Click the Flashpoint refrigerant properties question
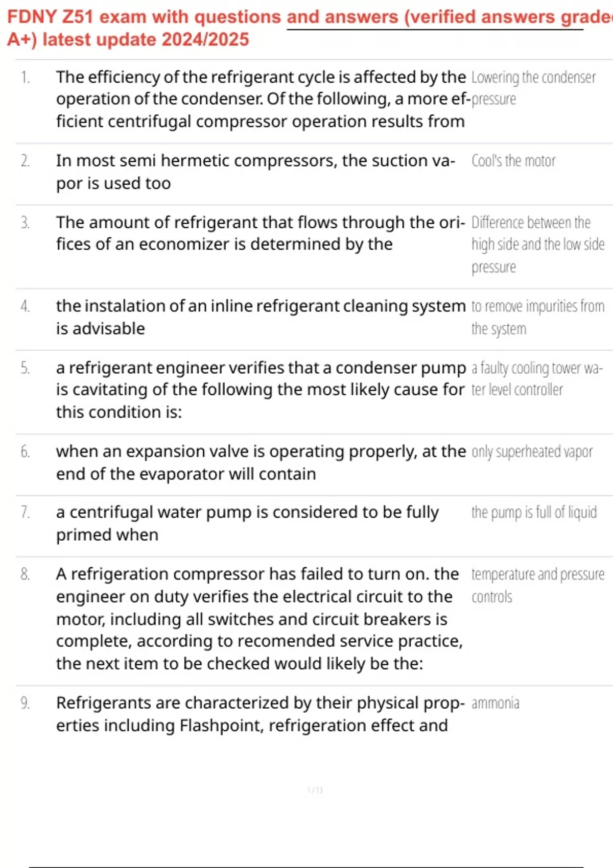The image size is (613, 868). 260,714
